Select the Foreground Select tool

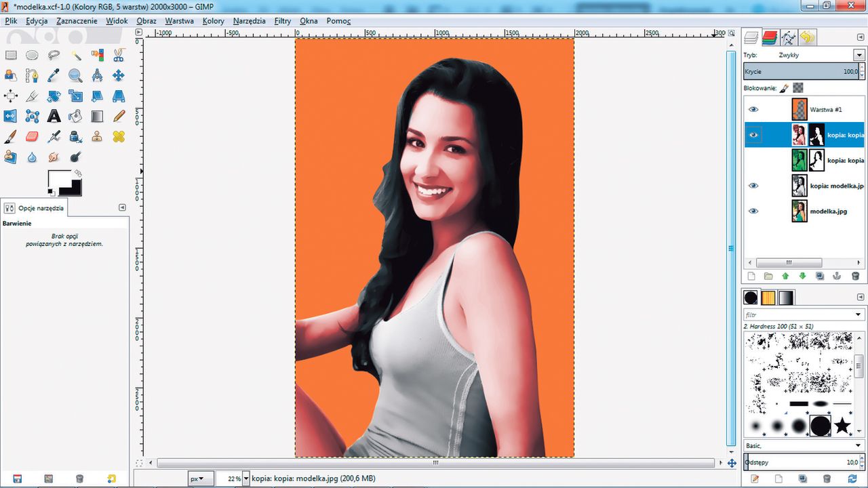[11, 75]
